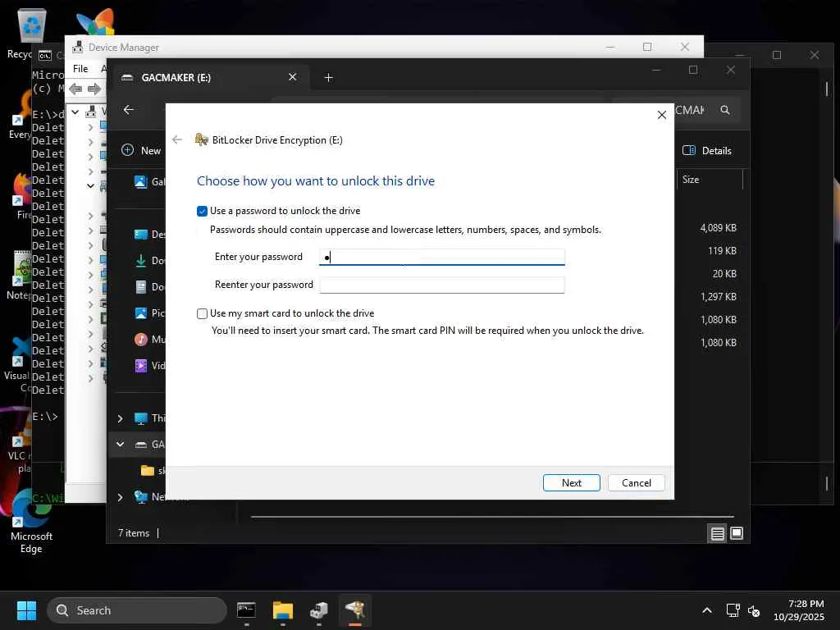This screenshot has width=840, height=630.
Task: Open Recycle Bin on the desktop
Action: coord(31,32)
